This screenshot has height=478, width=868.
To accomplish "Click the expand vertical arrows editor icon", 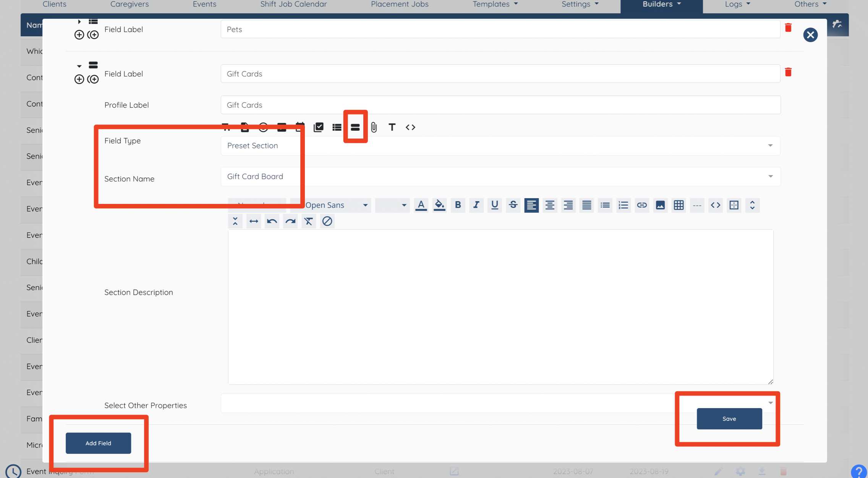I will click(x=752, y=205).
